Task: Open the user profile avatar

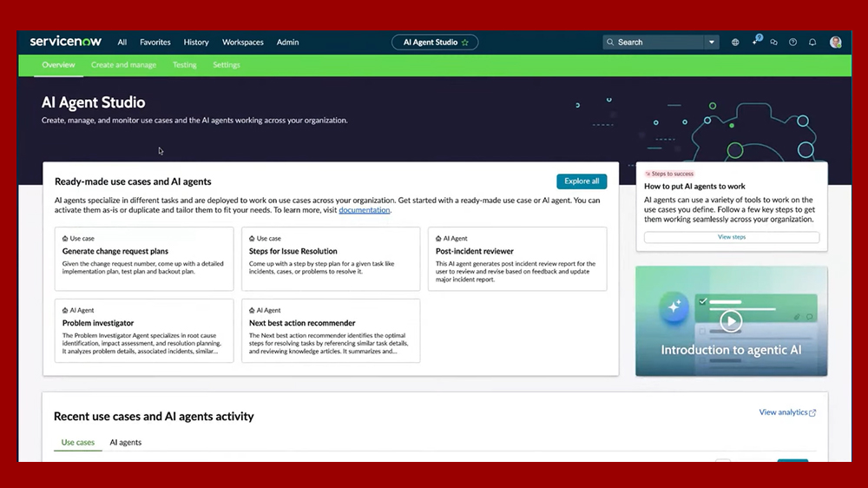Action: [x=835, y=42]
